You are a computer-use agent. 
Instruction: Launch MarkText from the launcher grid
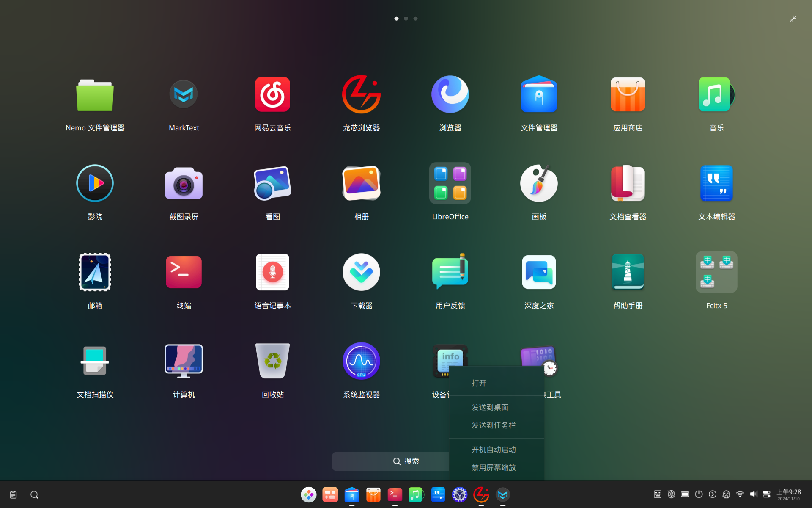point(184,95)
